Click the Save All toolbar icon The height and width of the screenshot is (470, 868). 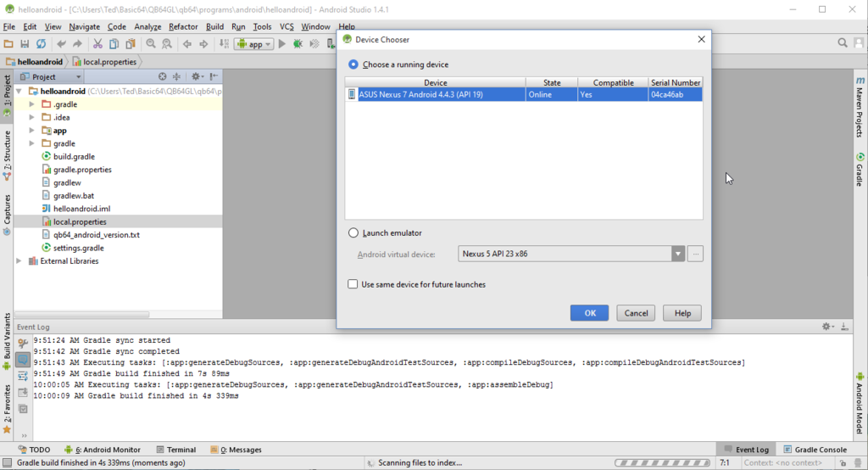point(25,44)
